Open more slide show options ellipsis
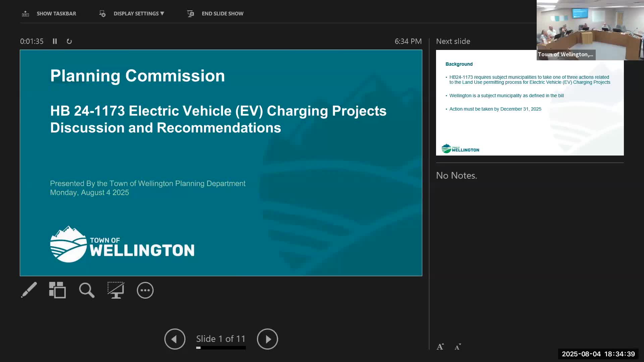The image size is (644, 362). click(145, 290)
